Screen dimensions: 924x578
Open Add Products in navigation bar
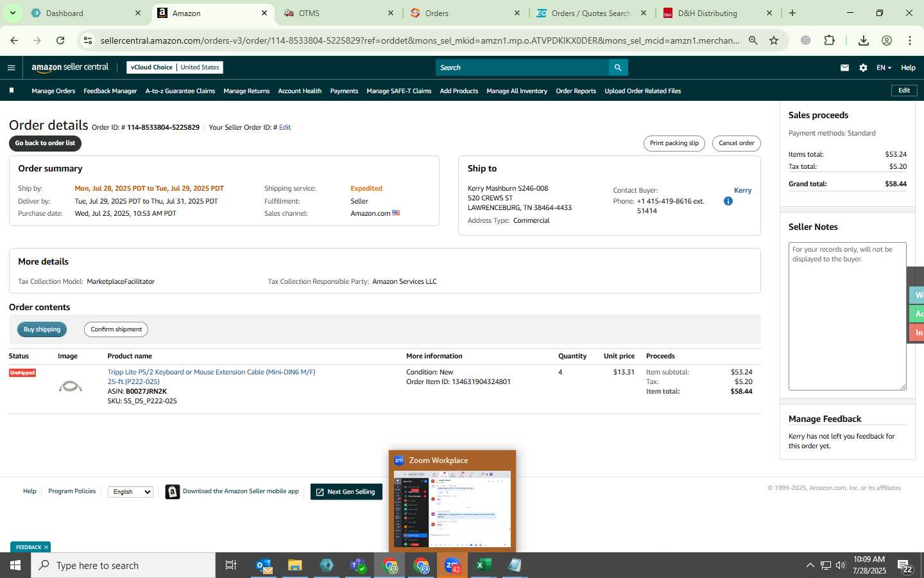pos(459,91)
